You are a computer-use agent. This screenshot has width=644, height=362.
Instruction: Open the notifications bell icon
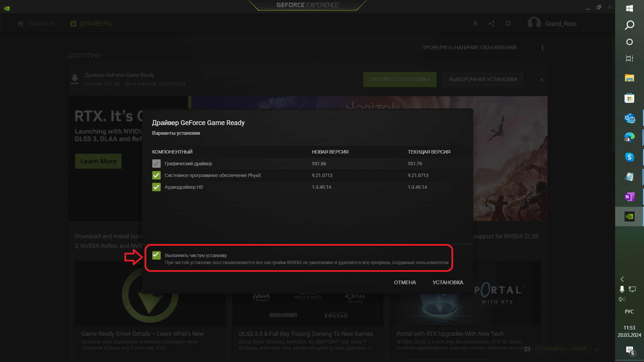tap(475, 23)
